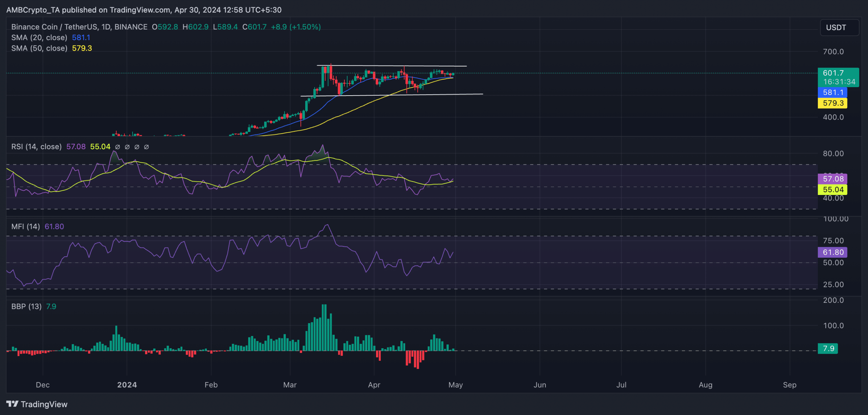Screen dimensions: 868x415
Task: Click the 80.00 RSI axis label
Action: click(833, 154)
